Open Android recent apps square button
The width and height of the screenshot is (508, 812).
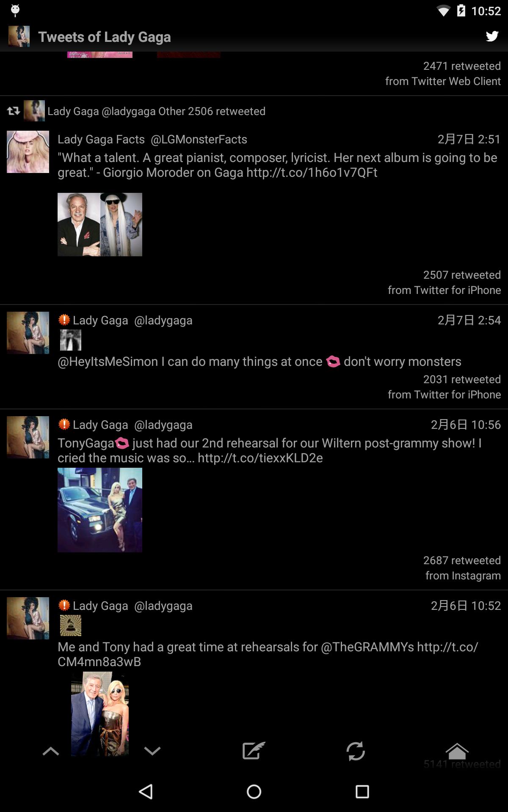[x=362, y=791]
